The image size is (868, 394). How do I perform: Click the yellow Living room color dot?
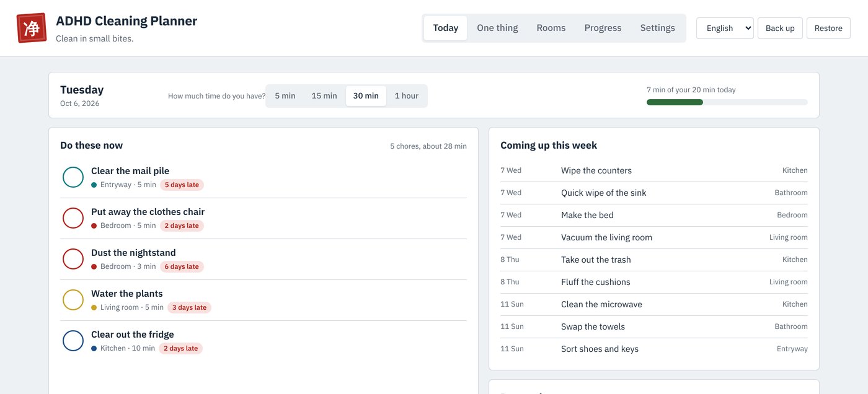point(94,307)
